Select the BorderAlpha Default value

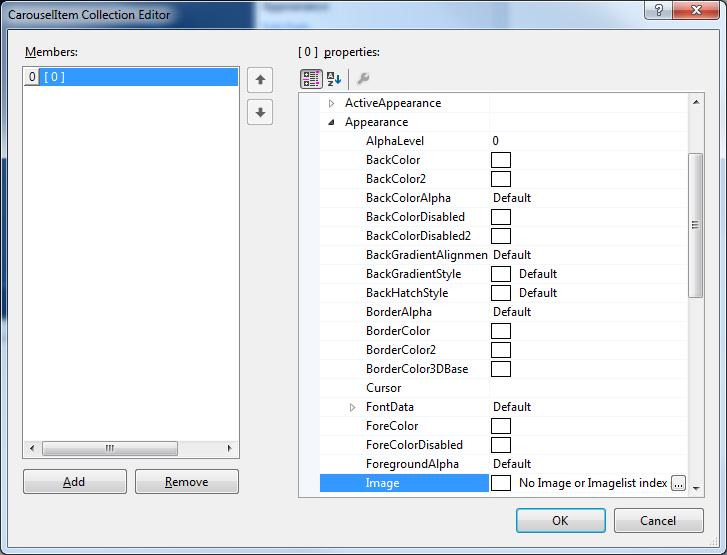512,312
